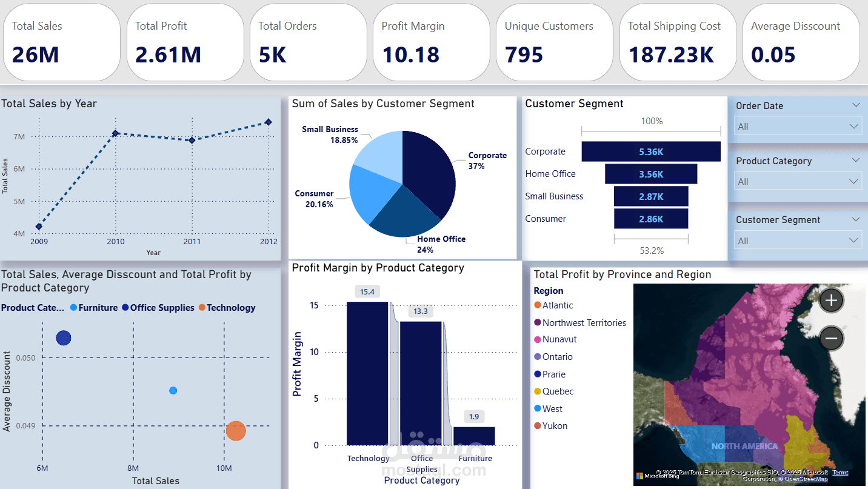
Task: Zoom out the map with minus button
Action: pos(831,338)
